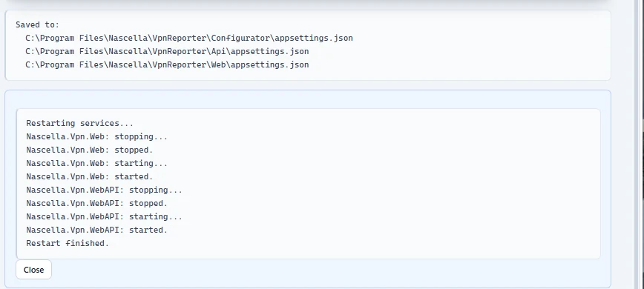Viewport: 644px width, 289px height.
Task: Click the 'Saved to:' heading text
Action: pyautogui.click(x=37, y=24)
